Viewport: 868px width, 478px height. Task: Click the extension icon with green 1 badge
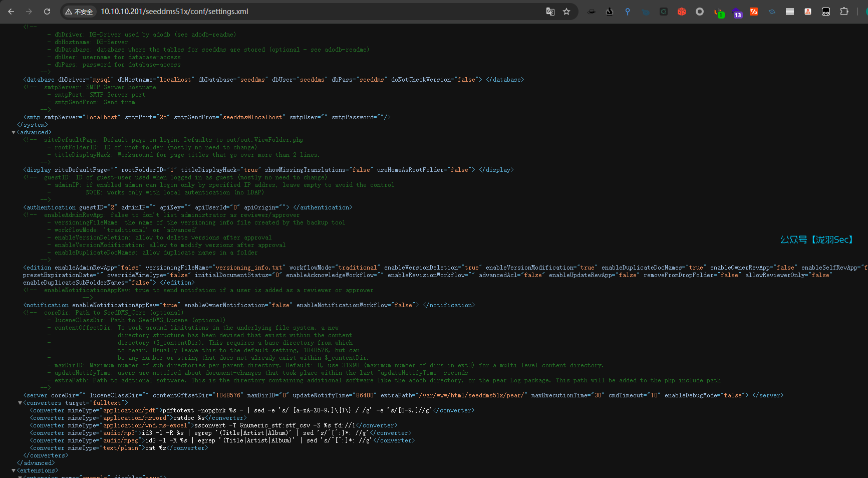719,13
